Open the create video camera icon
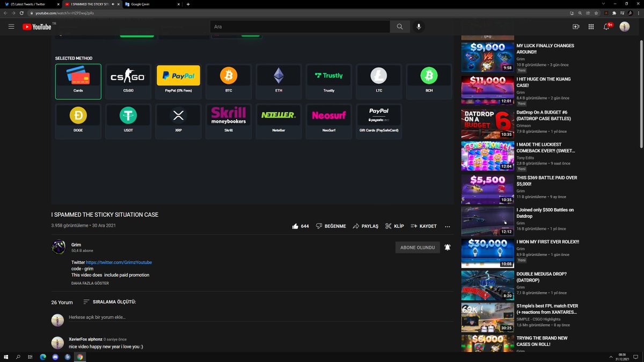This screenshot has height=362, width=644. (x=576, y=27)
